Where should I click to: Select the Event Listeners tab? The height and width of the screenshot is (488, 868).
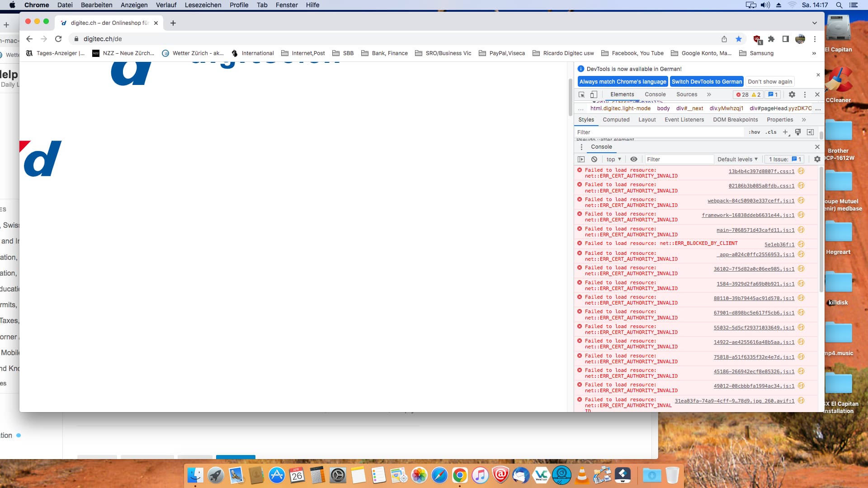click(684, 120)
